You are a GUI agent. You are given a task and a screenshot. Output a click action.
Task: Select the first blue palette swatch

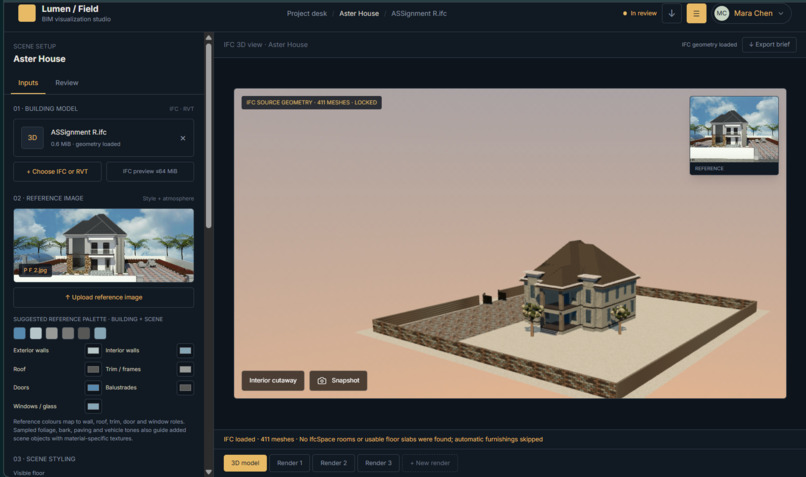[20, 333]
